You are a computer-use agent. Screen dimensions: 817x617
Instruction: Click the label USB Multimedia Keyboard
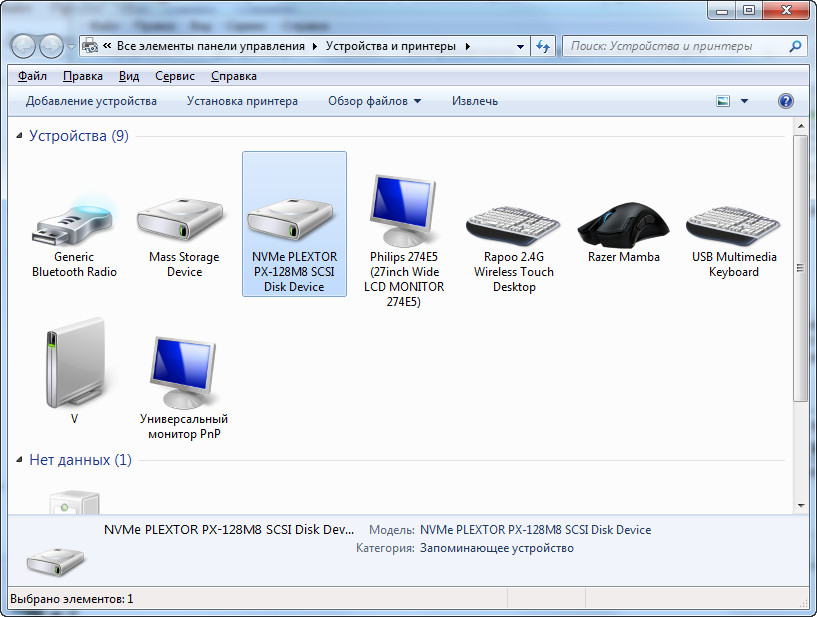point(734,264)
